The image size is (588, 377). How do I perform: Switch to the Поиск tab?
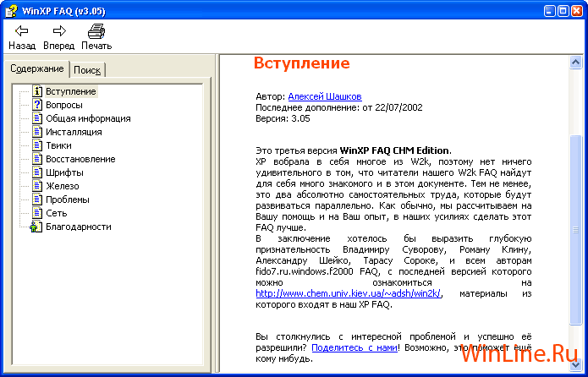(87, 70)
